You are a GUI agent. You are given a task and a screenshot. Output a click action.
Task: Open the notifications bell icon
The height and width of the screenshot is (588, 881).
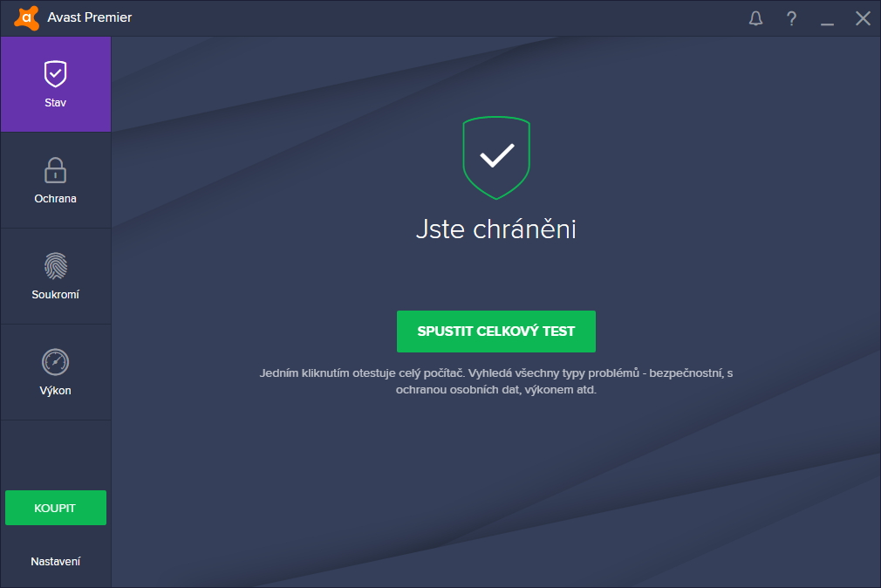click(755, 18)
